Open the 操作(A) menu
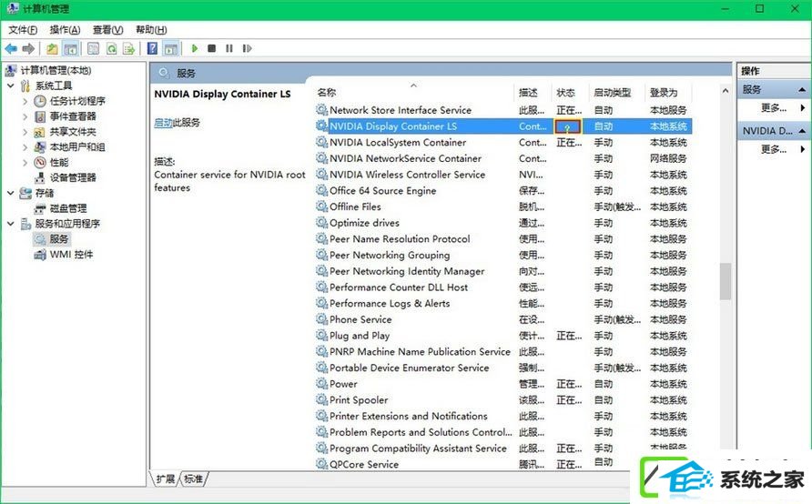This screenshot has height=504, width=812. (x=65, y=29)
